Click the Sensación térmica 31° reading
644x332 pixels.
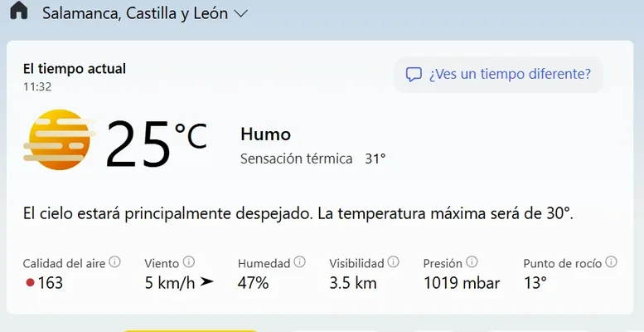point(312,159)
